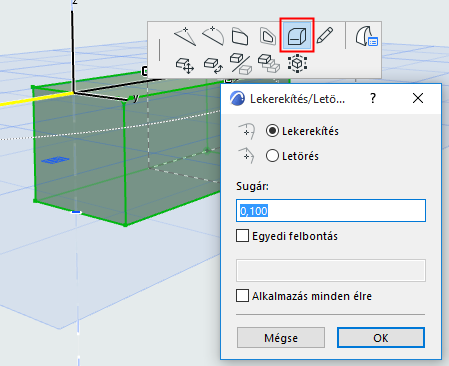The height and width of the screenshot is (366, 449).
Task: Click the fillet icon beside Lekerekítés
Action: tap(247, 131)
